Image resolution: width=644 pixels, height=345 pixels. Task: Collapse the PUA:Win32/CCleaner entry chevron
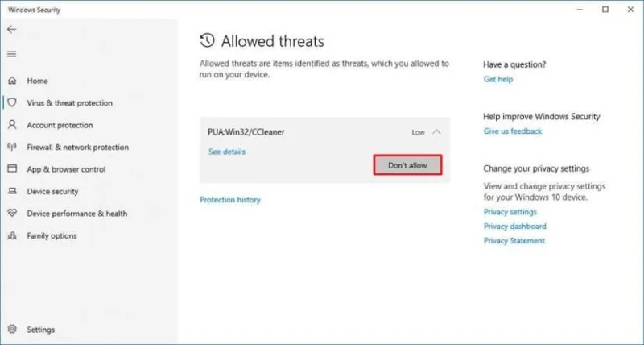click(x=436, y=132)
